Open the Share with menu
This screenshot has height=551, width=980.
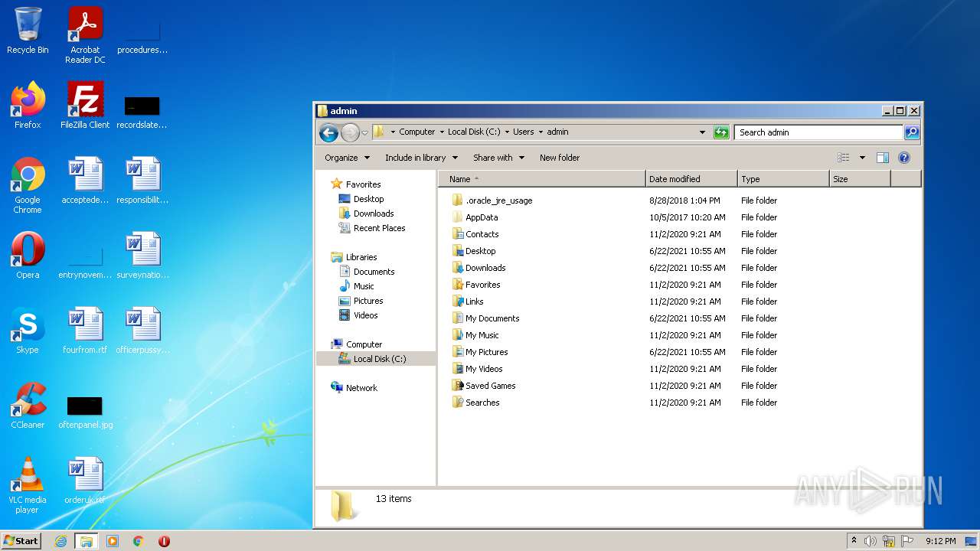point(498,158)
